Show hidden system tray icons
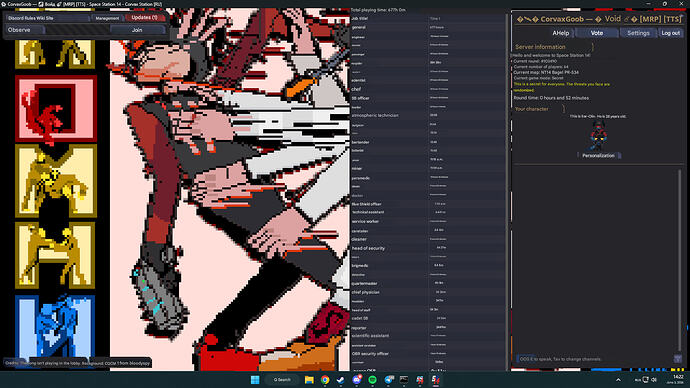The image size is (690, 388). coord(618,380)
